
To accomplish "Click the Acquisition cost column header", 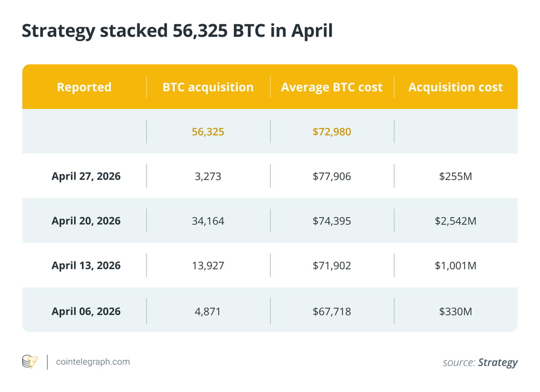I will 455,87.
